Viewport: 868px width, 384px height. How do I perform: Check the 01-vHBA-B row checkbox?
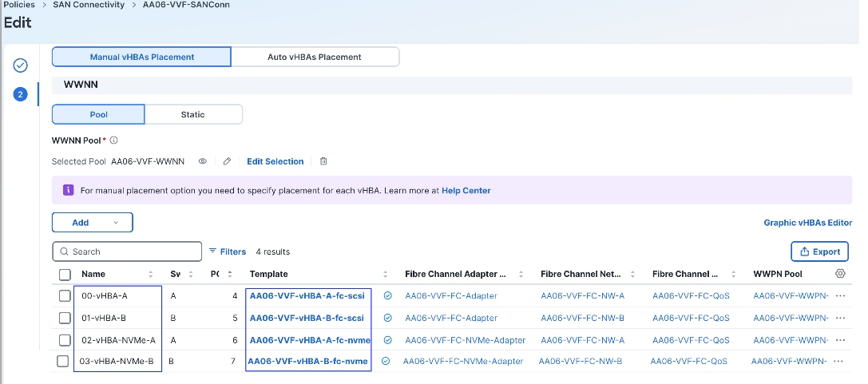tap(65, 319)
